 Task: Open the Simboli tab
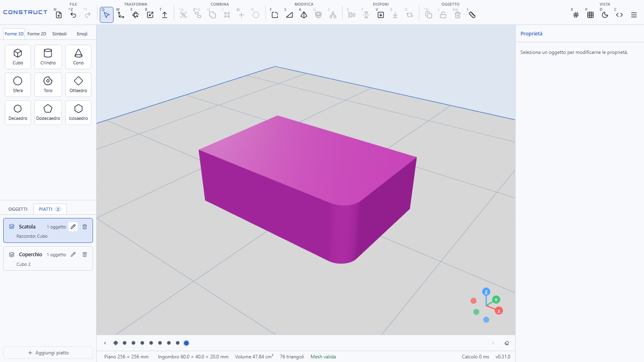(60, 34)
